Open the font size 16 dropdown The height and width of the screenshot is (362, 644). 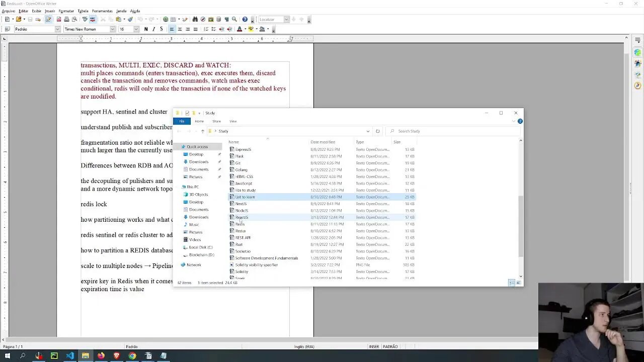point(136,29)
